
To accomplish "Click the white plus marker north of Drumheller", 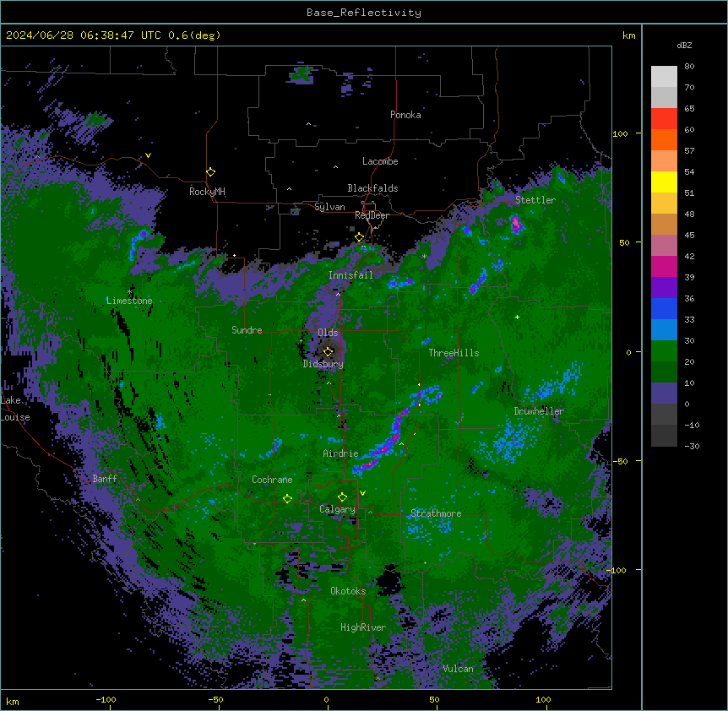I will 517,317.
